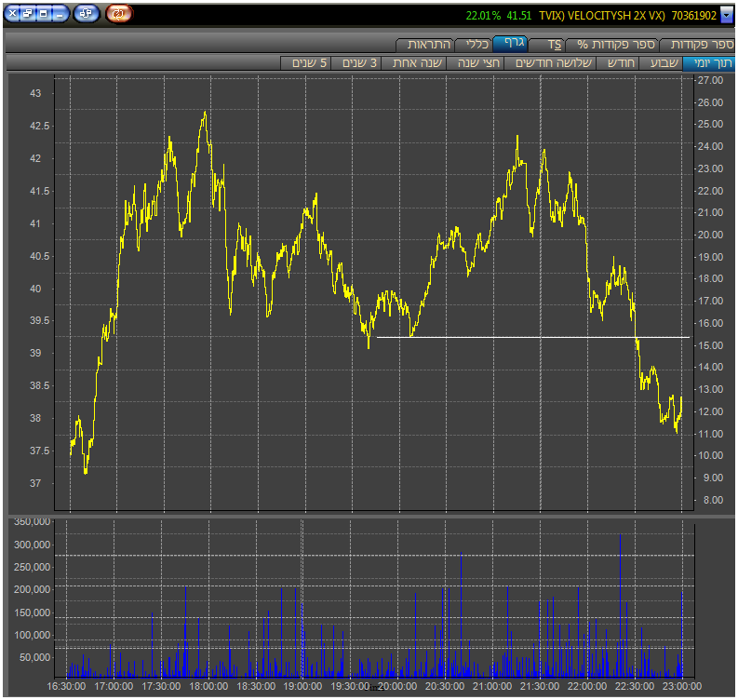Switch to the גרף tab
Screen dimensions: 738x700
(511, 44)
